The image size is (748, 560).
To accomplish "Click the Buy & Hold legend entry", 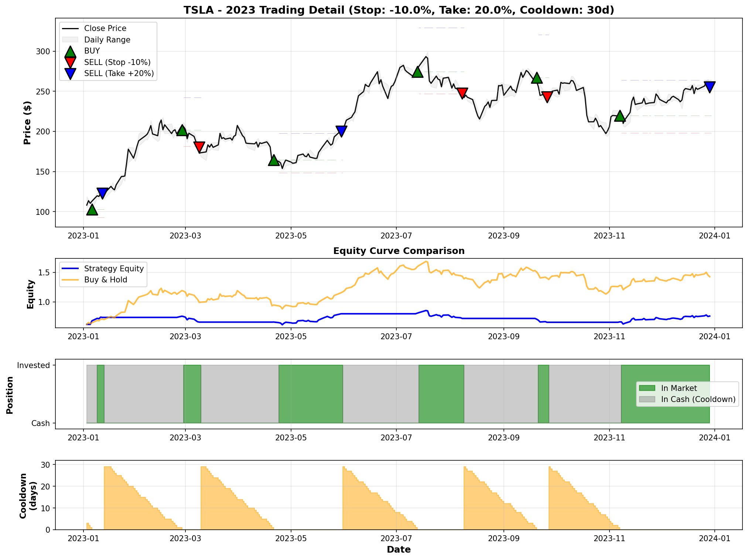I will tap(105, 280).
